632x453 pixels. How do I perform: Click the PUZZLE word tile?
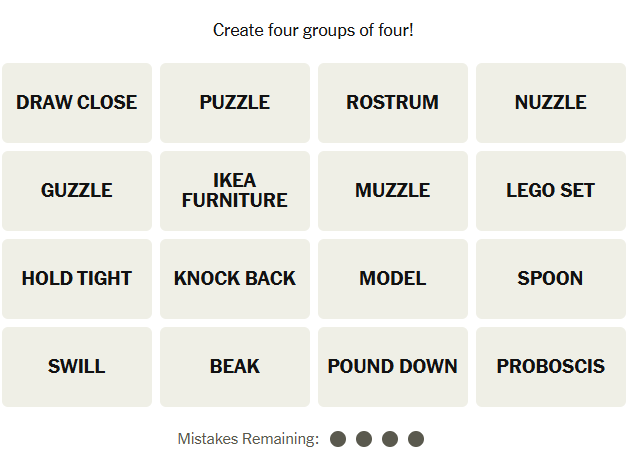tap(235, 103)
